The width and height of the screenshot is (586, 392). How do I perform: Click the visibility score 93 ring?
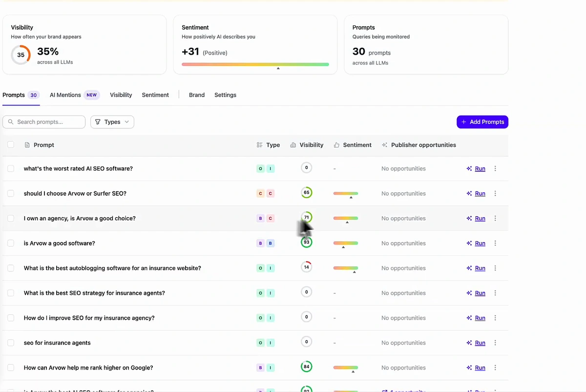point(306,242)
